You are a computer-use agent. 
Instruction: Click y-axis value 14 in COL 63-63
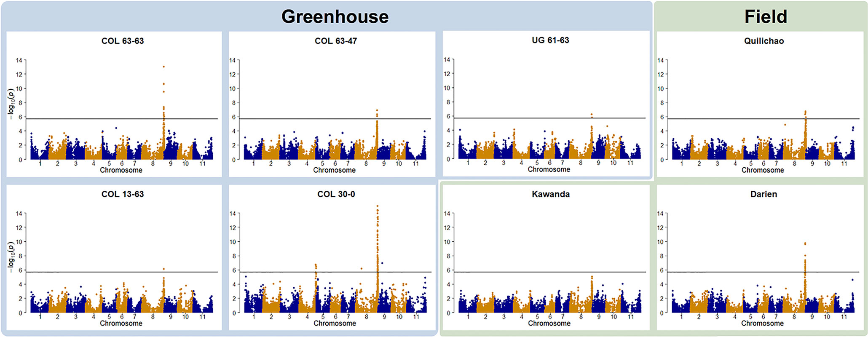point(19,60)
